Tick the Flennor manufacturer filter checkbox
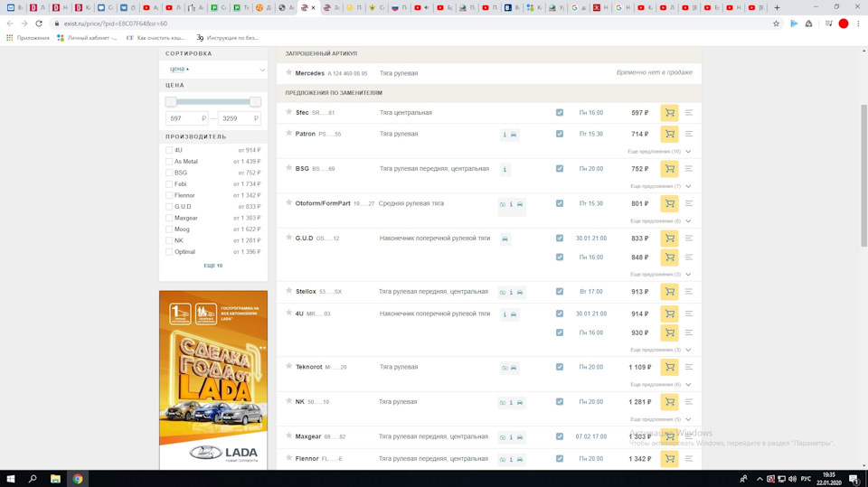The image size is (868, 487). [x=169, y=195]
